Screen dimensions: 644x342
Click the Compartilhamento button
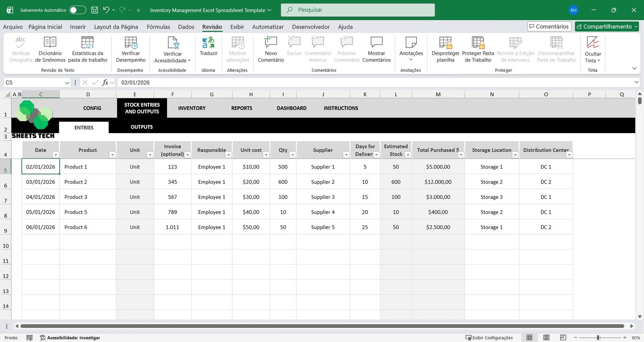[607, 27]
